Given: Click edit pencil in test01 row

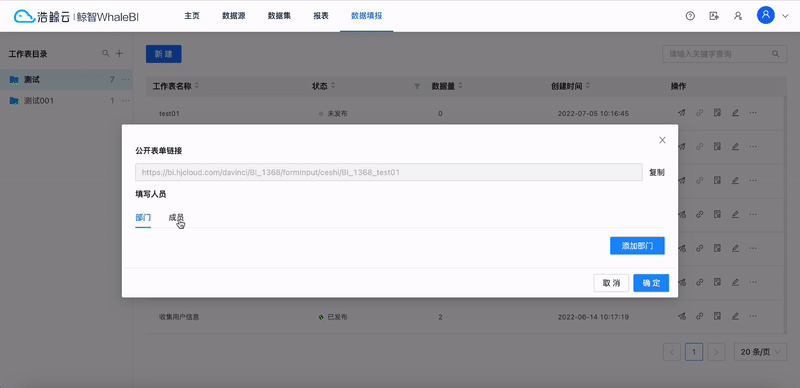Looking at the screenshot, I should (735, 113).
